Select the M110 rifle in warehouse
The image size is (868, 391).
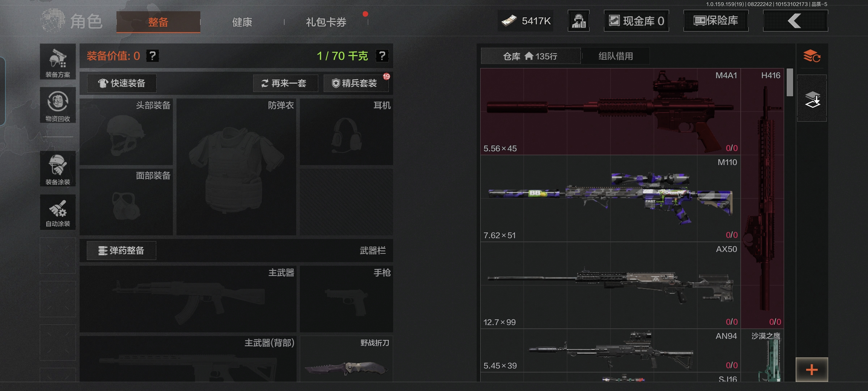click(x=610, y=198)
